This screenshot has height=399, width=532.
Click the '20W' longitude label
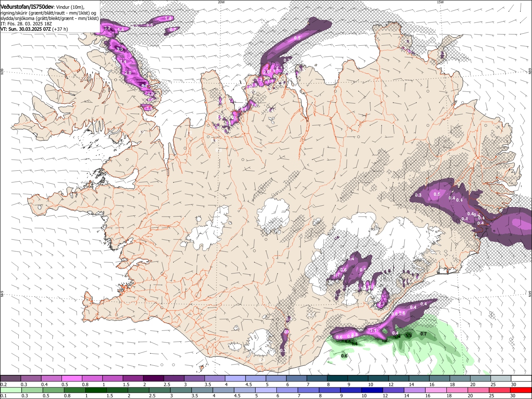pyautogui.click(x=221, y=2)
